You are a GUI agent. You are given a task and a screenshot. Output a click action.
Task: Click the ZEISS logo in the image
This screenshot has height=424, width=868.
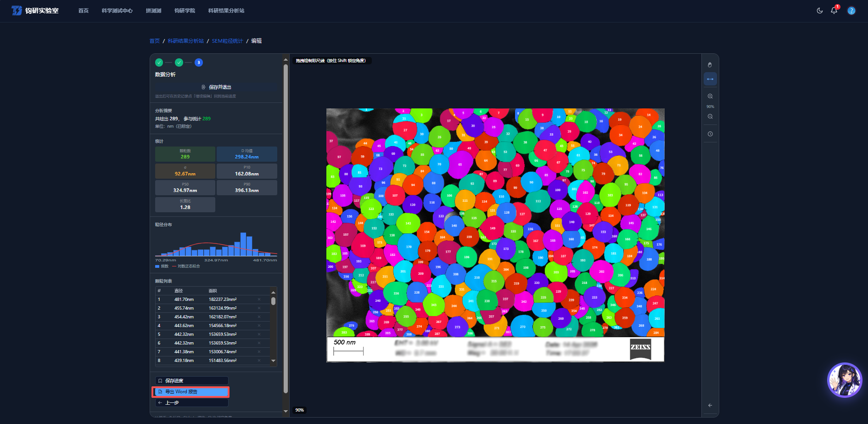(x=640, y=350)
